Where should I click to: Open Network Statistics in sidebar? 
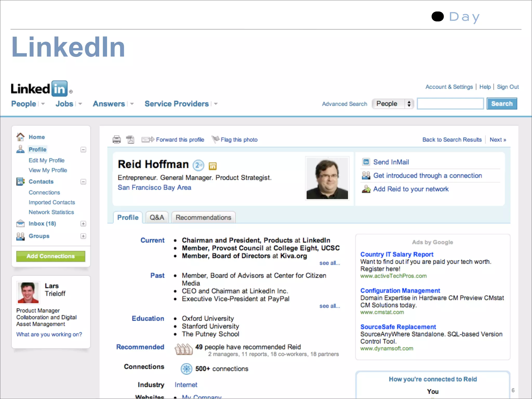(51, 212)
